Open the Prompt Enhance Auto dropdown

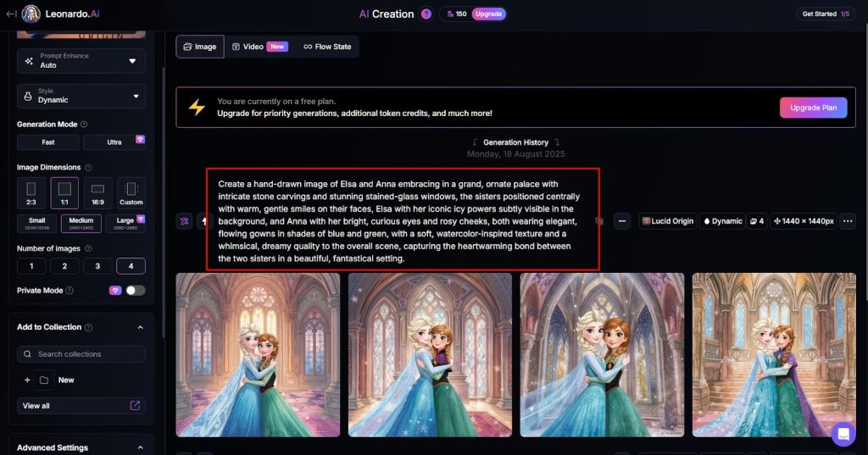[81, 61]
